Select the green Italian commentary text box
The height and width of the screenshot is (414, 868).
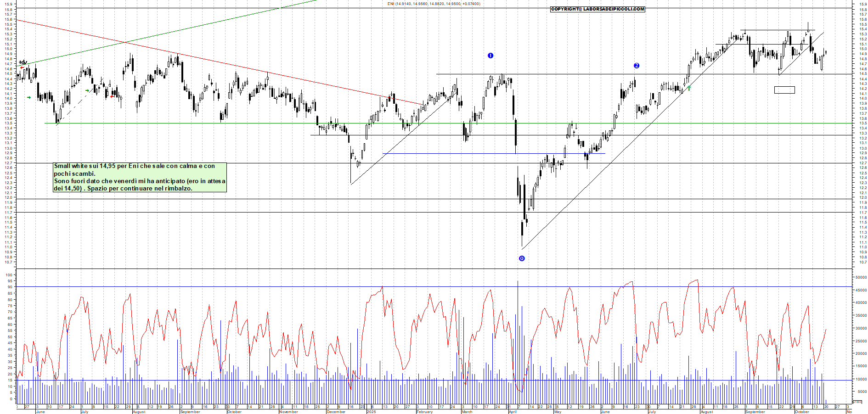tap(140, 177)
